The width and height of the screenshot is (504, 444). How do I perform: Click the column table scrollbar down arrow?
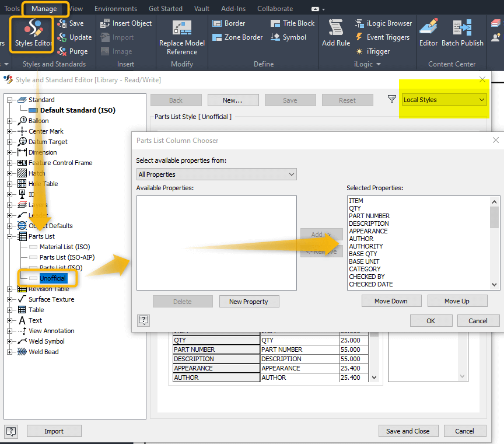374,377
